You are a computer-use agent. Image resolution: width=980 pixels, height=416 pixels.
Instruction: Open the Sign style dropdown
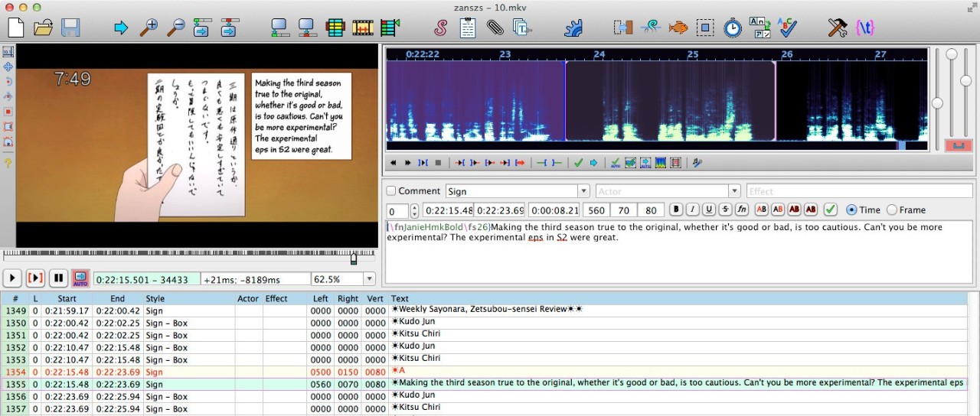coord(583,191)
